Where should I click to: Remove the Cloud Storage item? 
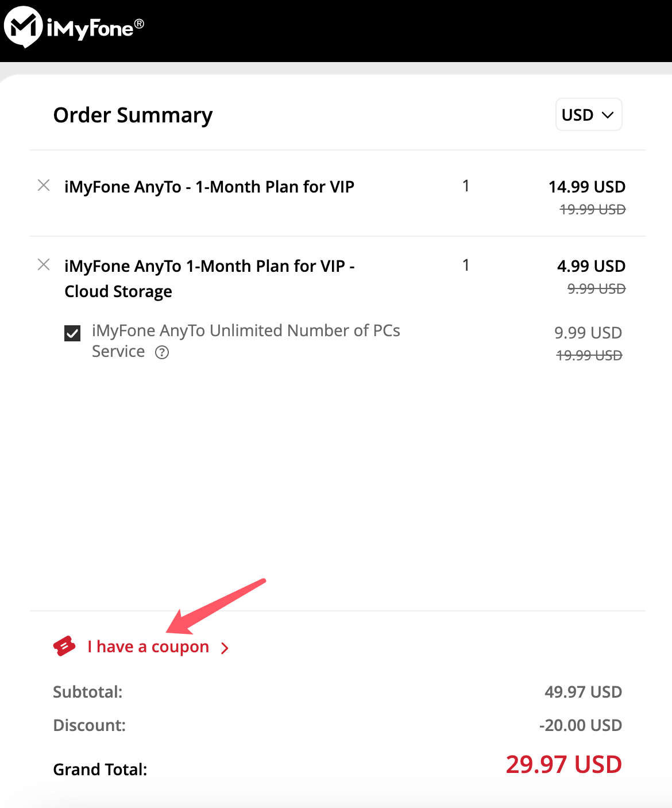click(44, 265)
